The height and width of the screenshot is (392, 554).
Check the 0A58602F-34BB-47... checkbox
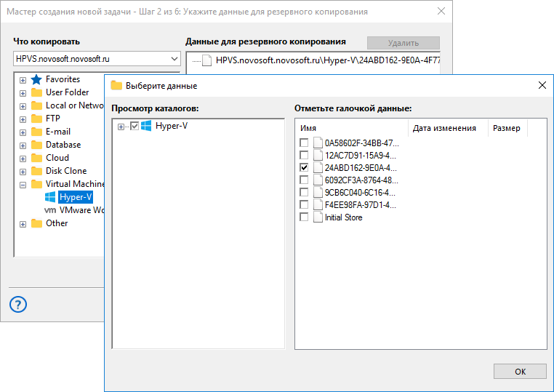[304, 143]
